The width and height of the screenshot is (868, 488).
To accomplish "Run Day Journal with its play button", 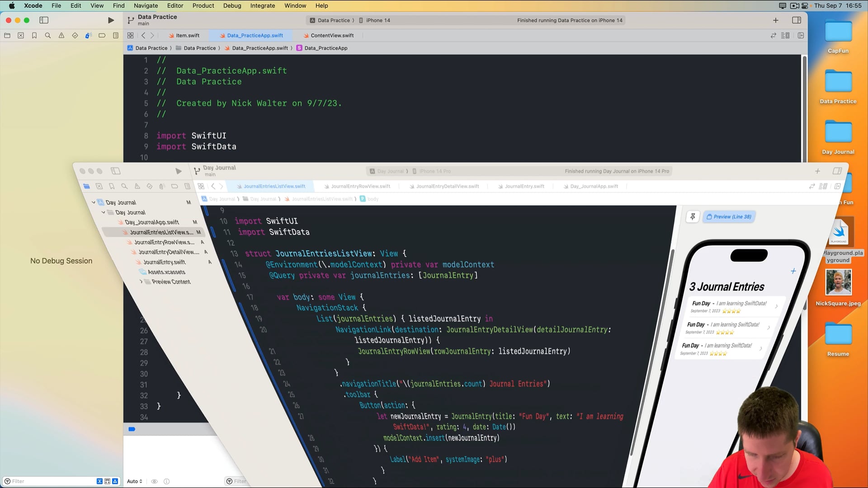I will point(179,171).
